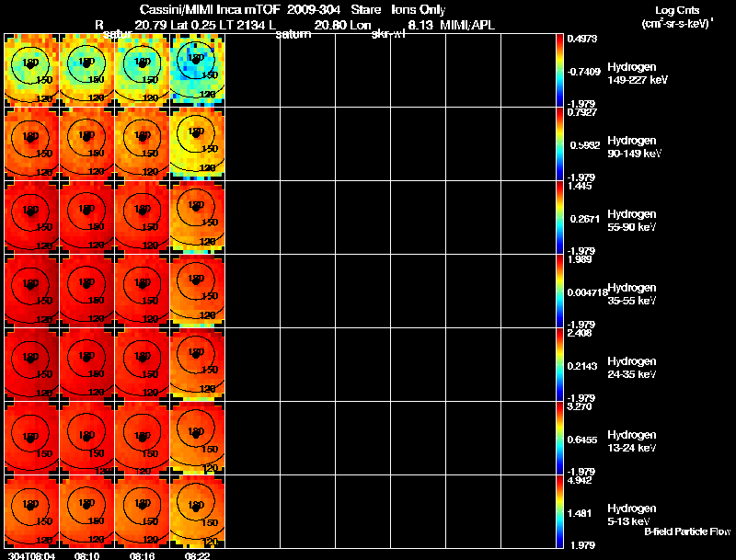Inspect the 13-24 keV image at 08:22
The height and width of the screenshot is (560, 736).
tap(197, 438)
